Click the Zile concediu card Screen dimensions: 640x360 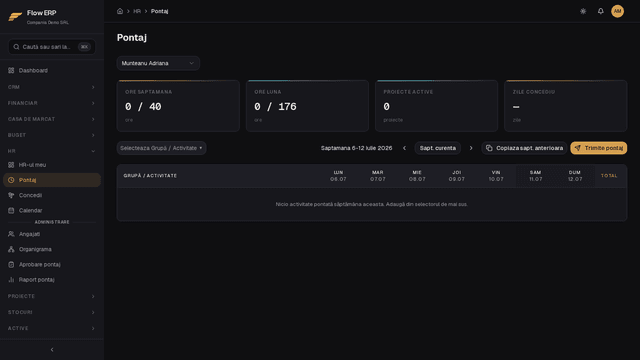tap(566, 106)
